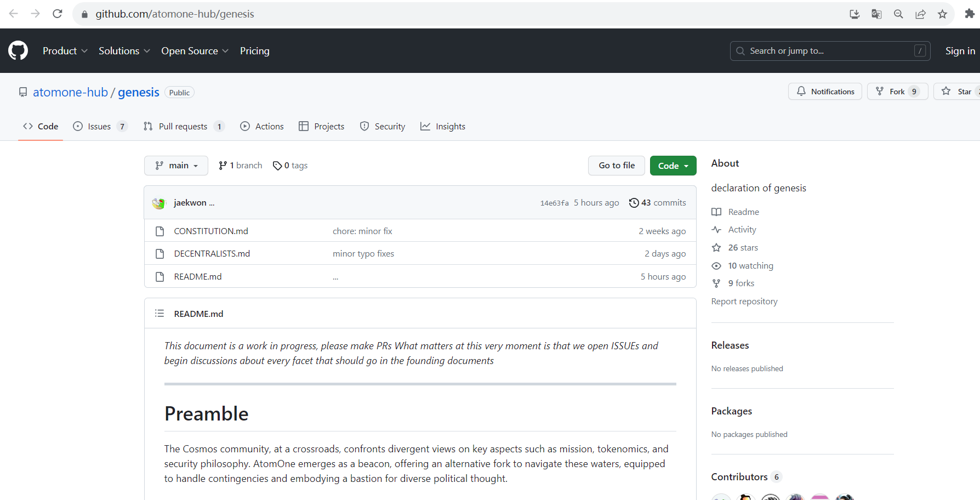Click the book icon next to Readme
Screen dimensions: 980x500
pyautogui.click(x=716, y=212)
